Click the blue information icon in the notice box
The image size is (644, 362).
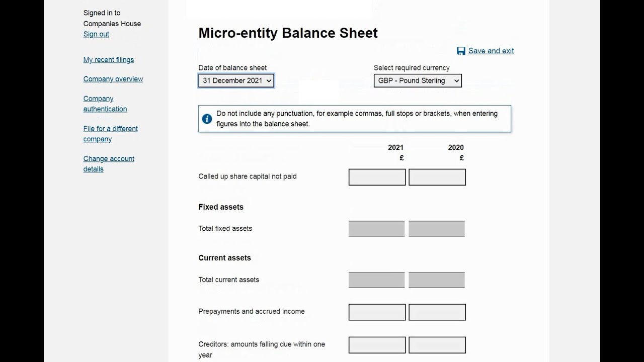tap(207, 118)
